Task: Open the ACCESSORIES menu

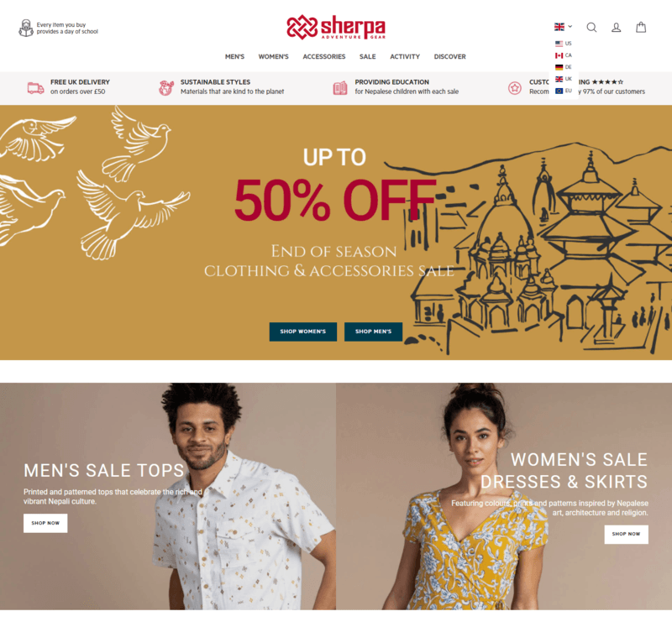Action: pos(324,56)
